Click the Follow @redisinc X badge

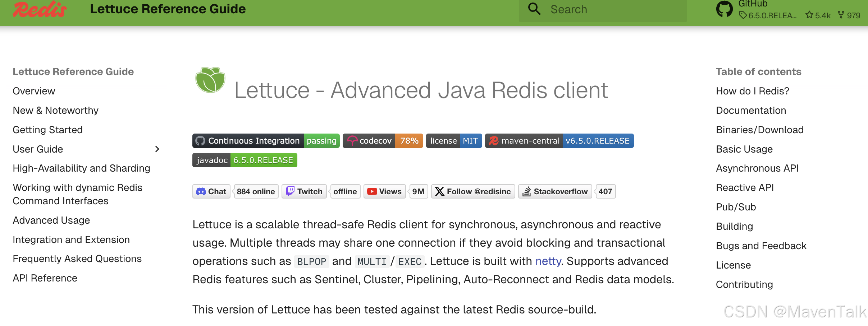pos(473,191)
